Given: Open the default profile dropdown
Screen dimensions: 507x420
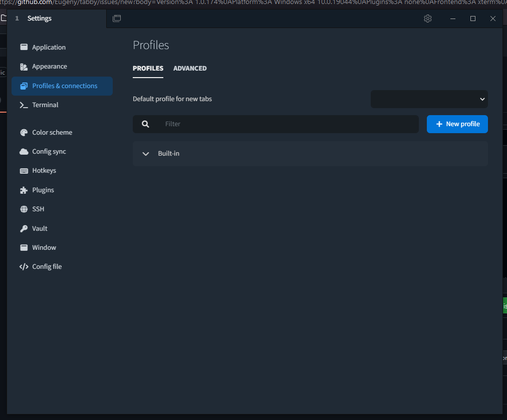Looking at the screenshot, I should (429, 99).
